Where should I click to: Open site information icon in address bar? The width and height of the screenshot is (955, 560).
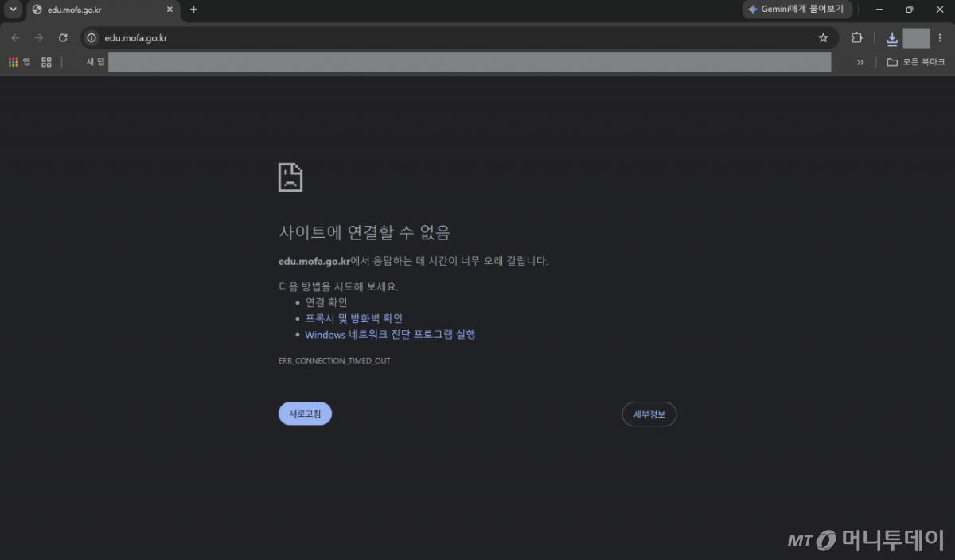point(92,37)
